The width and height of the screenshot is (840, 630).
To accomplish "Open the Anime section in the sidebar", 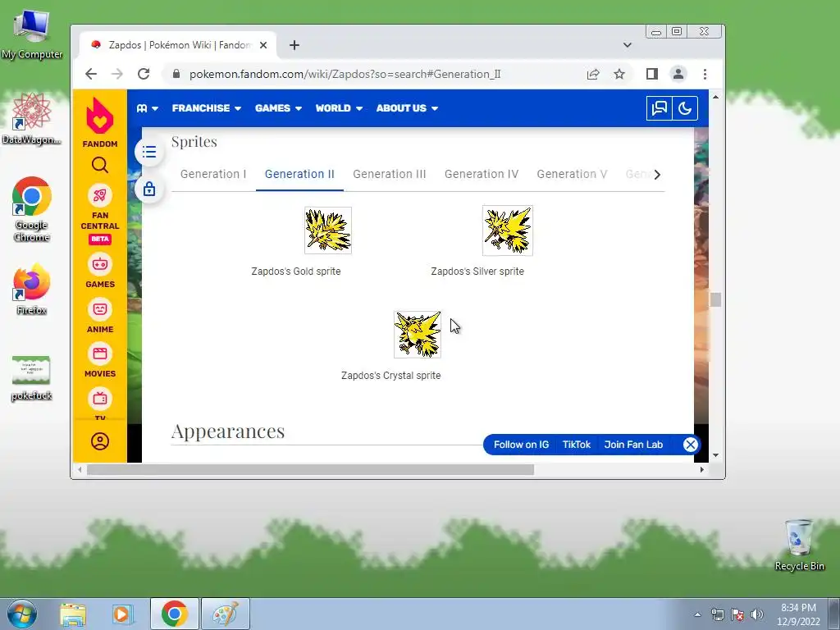I will (x=99, y=316).
